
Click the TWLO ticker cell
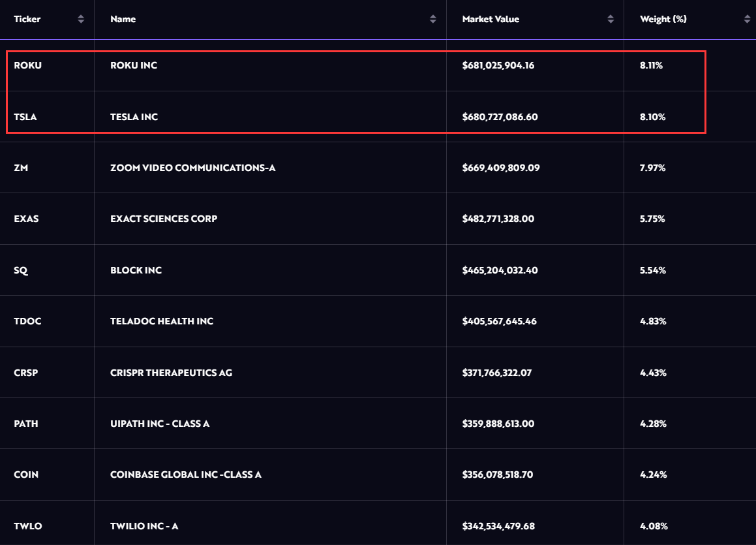[27, 526]
